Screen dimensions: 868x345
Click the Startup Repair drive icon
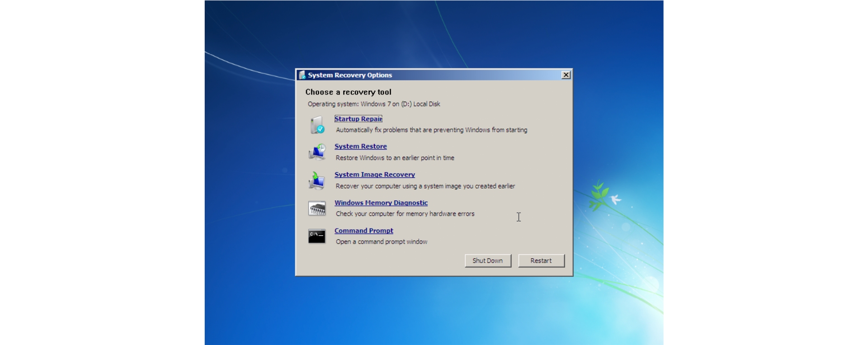[317, 125]
